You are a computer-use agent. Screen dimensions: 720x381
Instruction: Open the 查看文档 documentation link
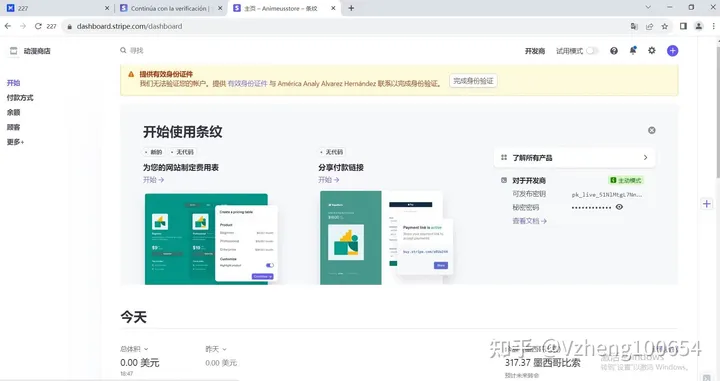(529, 221)
